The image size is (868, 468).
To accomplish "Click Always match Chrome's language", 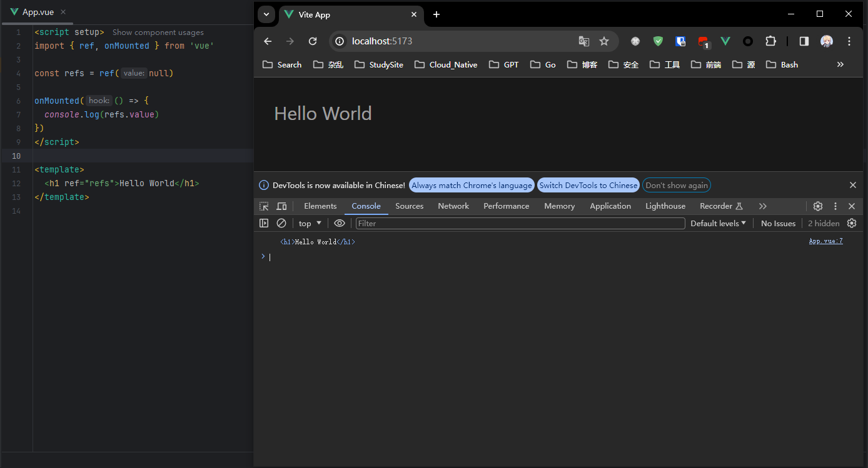I will (x=472, y=185).
